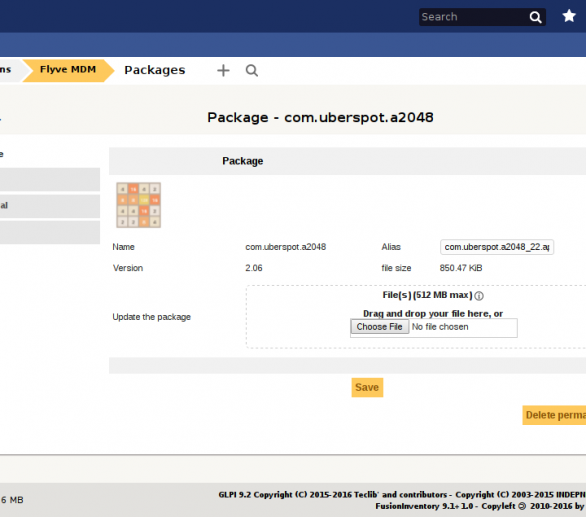The image size is (586, 517).
Task: Click the FusionInventory copyleft footer text
Action: 481,506
